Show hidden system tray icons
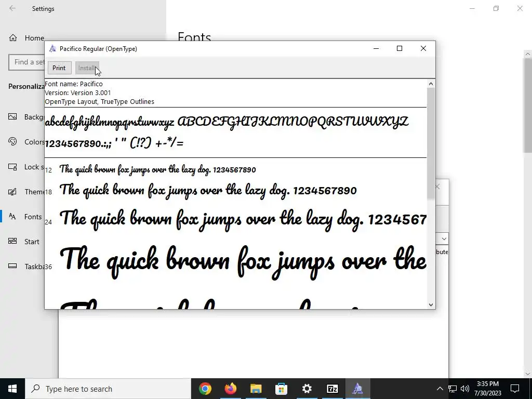The width and height of the screenshot is (532, 399). tap(440, 389)
